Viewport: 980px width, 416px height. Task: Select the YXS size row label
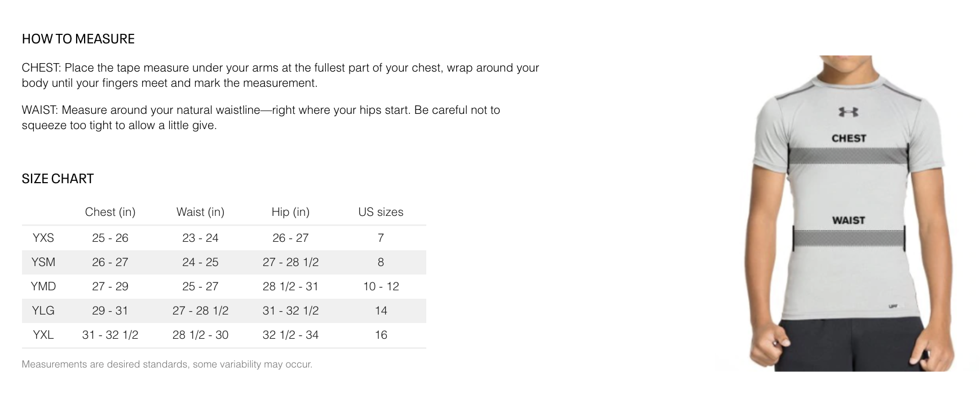click(x=43, y=238)
